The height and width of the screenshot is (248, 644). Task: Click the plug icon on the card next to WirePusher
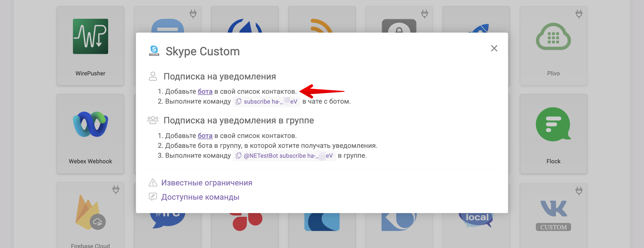coord(193,14)
